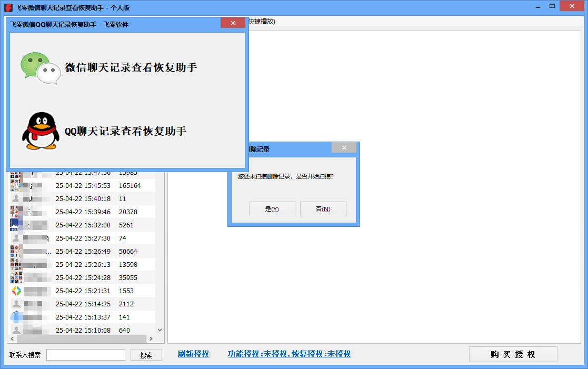This screenshot has width=588, height=369.
Task: Click contact list scroll down arrow
Action: pyautogui.click(x=160, y=330)
